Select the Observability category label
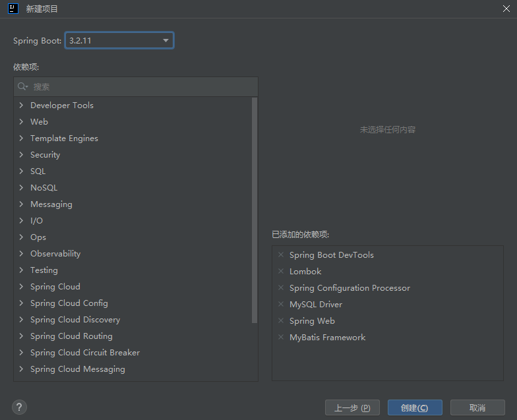The height and width of the screenshot is (420, 517). [55, 254]
